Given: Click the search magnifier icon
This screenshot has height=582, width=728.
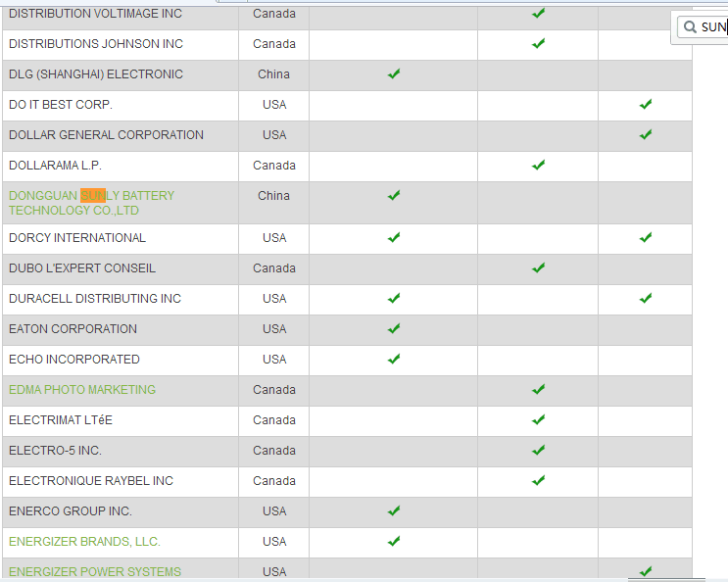Looking at the screenshot, I should [x=690, y=27].
